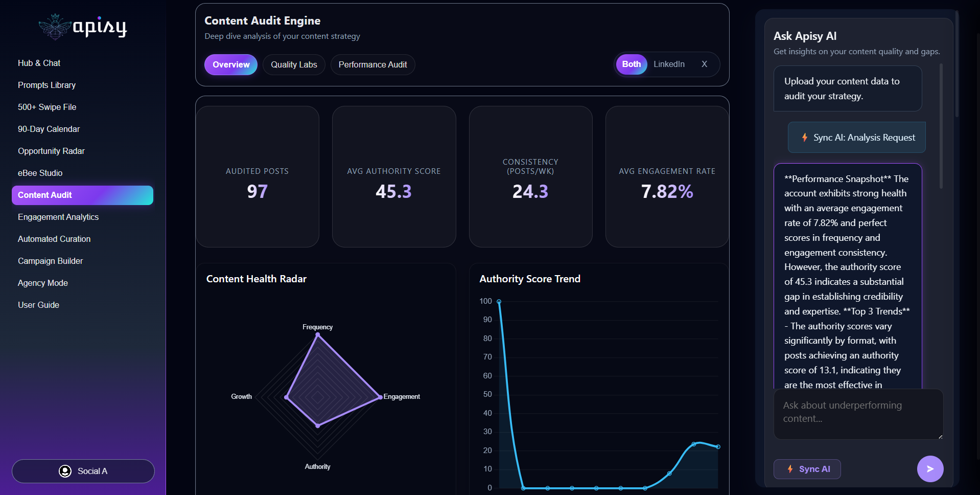Click Content Audit Engine heading
The image size is (980, 495).
point(263,21)
